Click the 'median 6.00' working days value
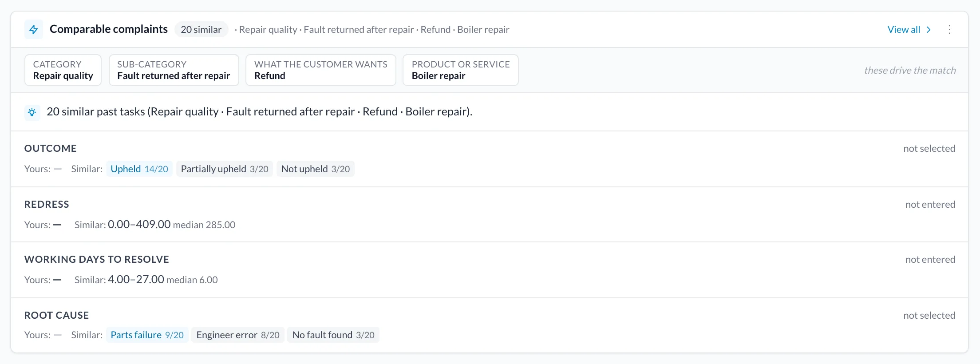This screenshot has height=364, width=980. (192, 280)
